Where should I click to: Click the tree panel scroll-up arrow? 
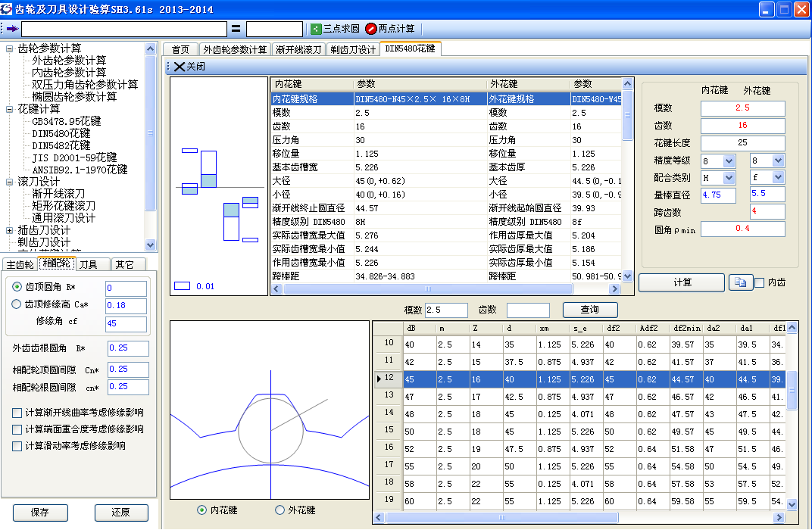coord(150,48)
